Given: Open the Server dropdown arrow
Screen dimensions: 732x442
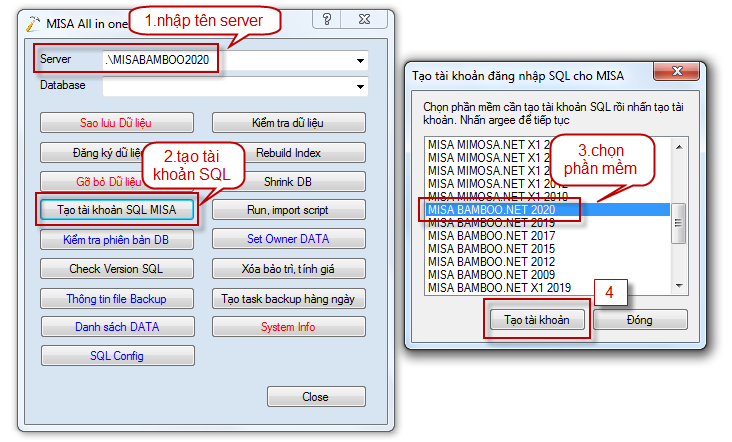Looking at the screenshot, I should (x=360, y=61).
